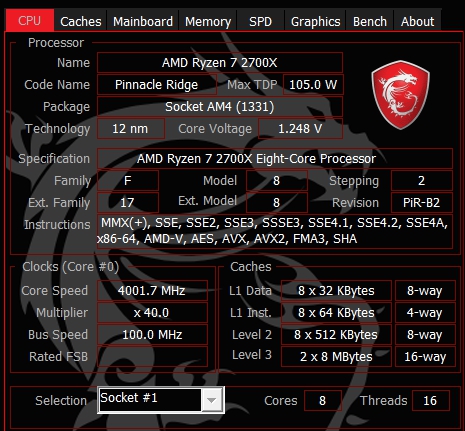Click the L1 Inst. value 8 x 64 KBytes

pos(336,313)
